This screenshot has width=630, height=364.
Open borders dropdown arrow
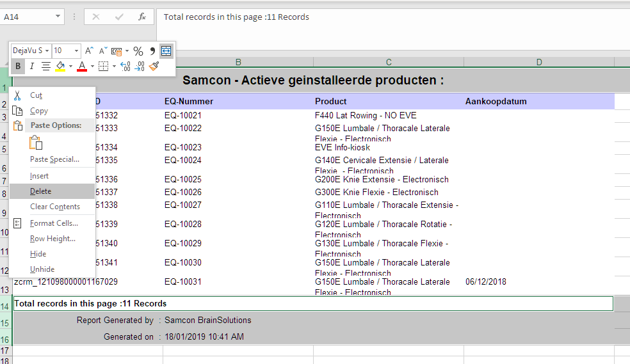point(114,67)
